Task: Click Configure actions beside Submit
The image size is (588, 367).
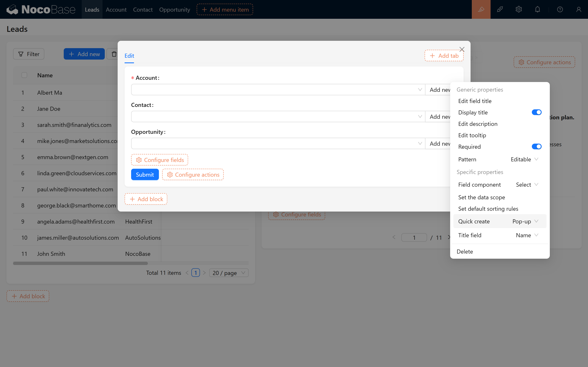Action: point(193,174)
